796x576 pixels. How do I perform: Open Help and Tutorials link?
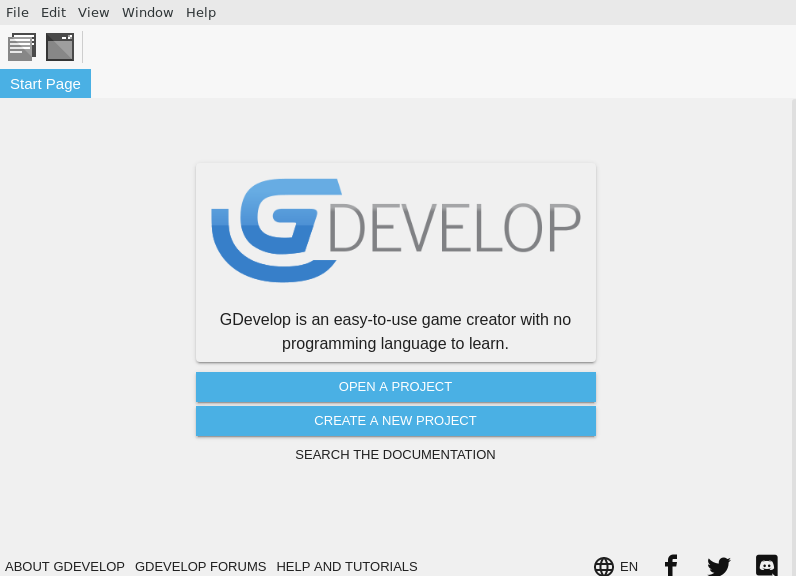347,566
